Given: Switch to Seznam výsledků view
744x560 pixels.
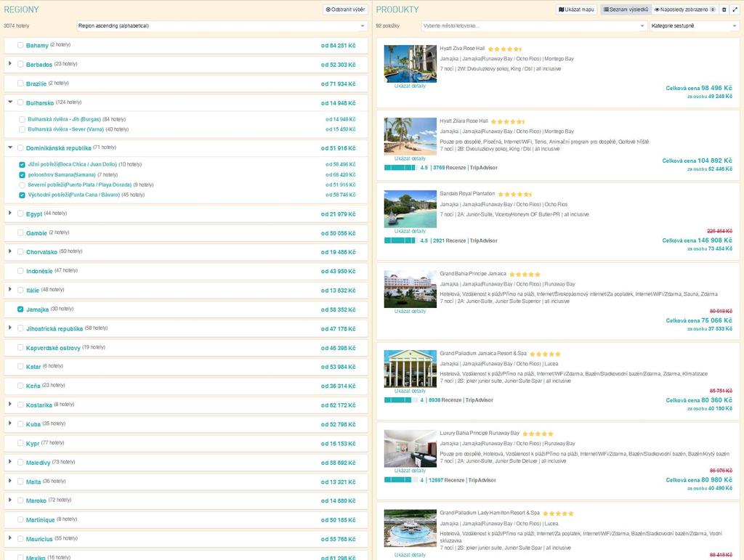Looking at the screenshot, I should tap(626, 9).
